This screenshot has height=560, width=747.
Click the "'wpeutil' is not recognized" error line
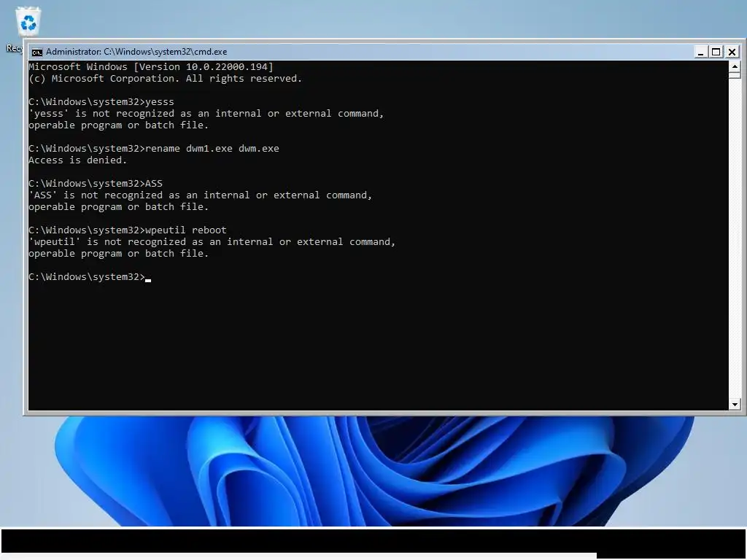point(212,242)
